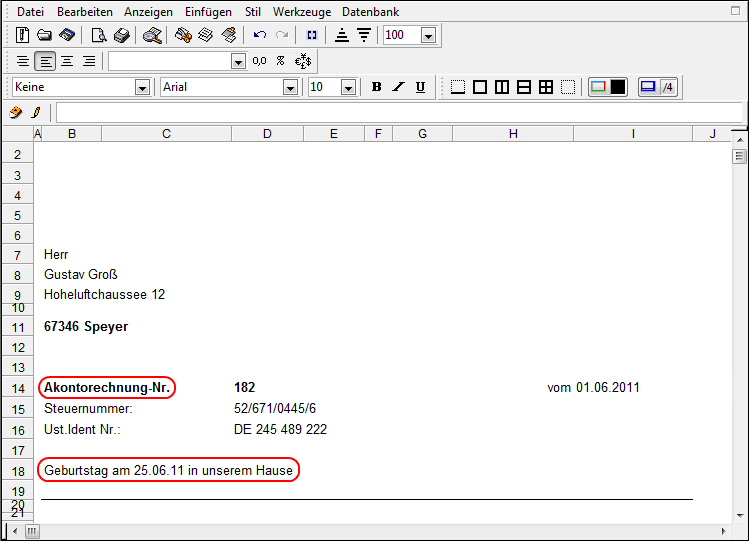
Task: Click the new document icon
Action: 23,36
